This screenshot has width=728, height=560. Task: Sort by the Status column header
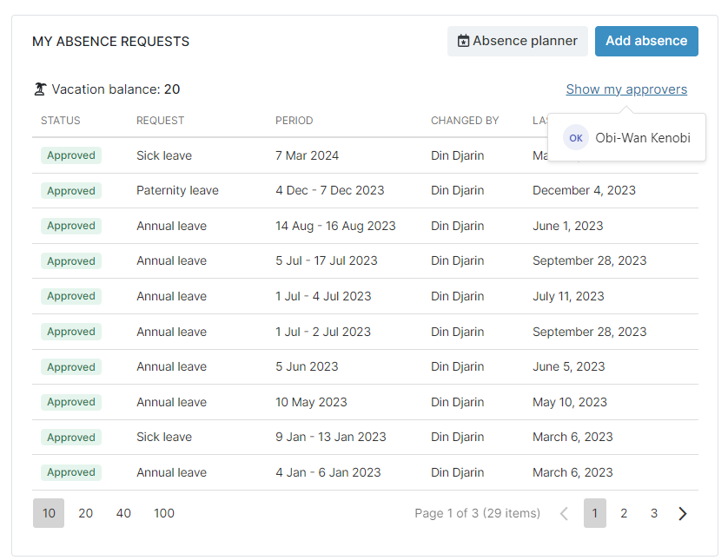tap(61, 121)
